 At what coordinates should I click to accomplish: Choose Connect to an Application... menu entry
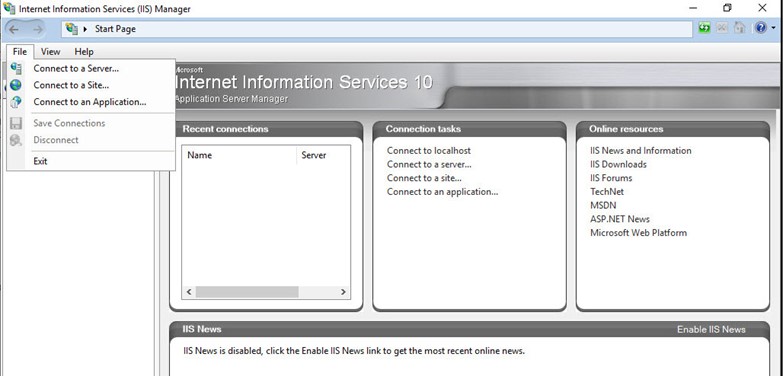[x=91, y=102]
